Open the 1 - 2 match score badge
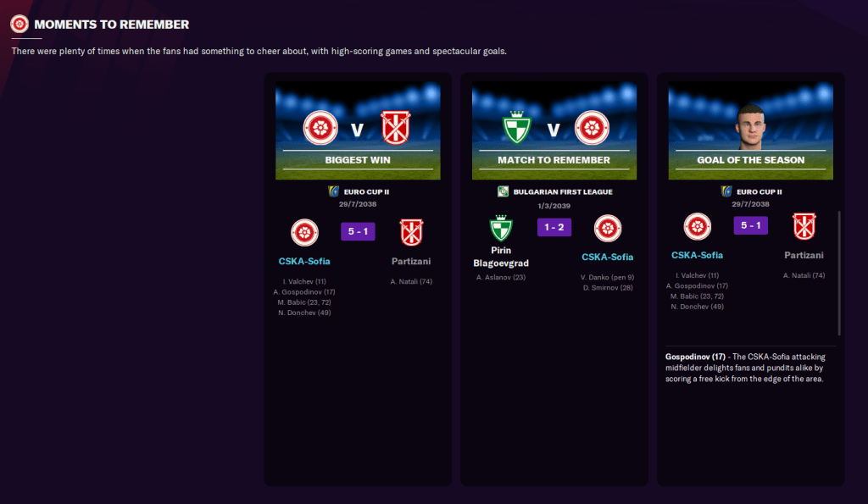Screen dimensions: 868x504 coord(554,228)
